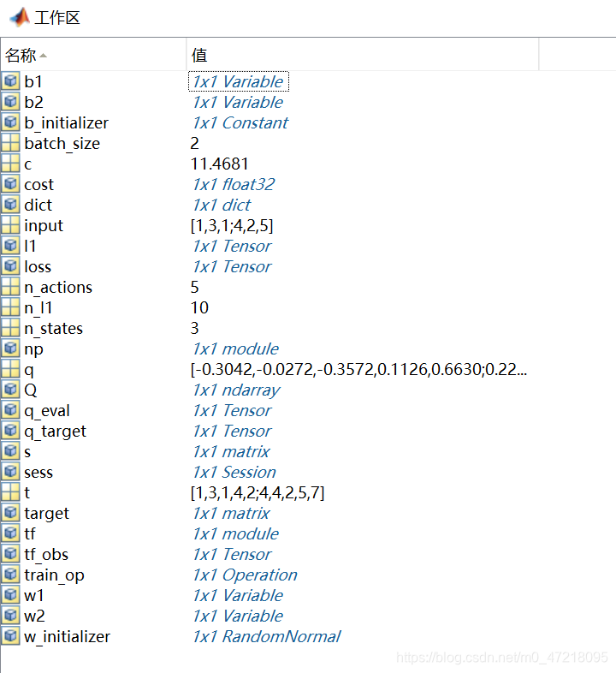The image size is (616, 673).
Task: Click the matrix icon beside t
Action: tap(10, 492)
